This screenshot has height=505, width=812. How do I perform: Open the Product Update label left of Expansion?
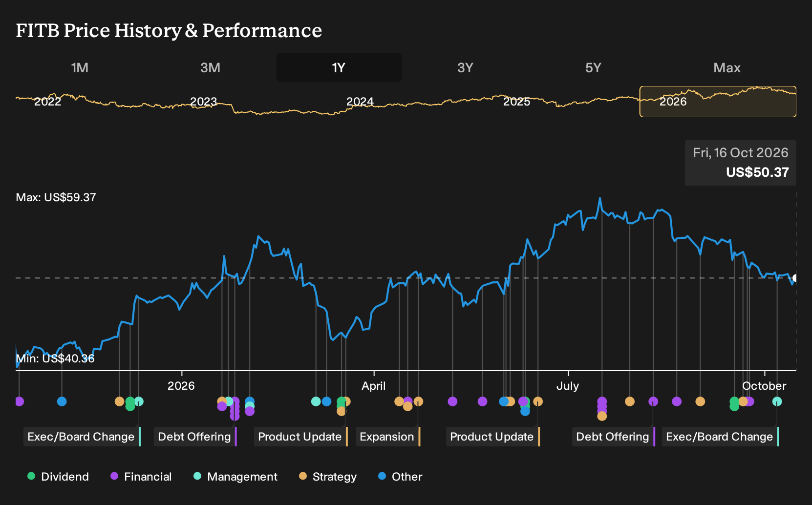301,437
